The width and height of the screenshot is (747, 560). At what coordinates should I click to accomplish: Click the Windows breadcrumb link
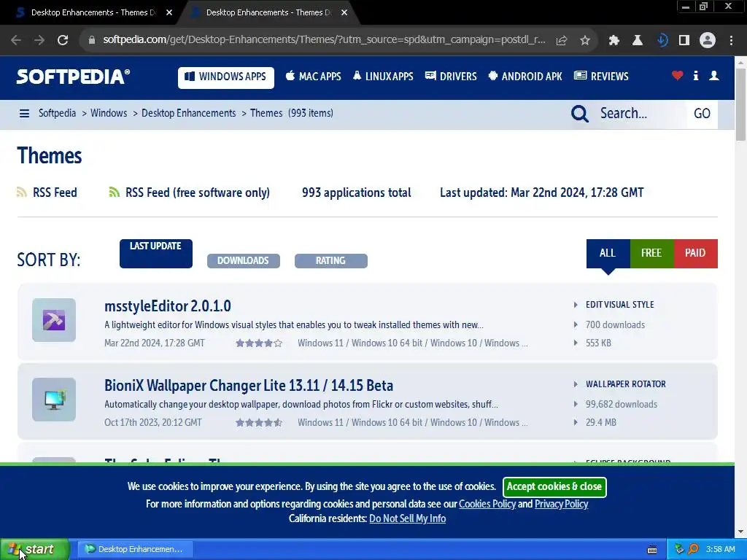click(109, 113)
